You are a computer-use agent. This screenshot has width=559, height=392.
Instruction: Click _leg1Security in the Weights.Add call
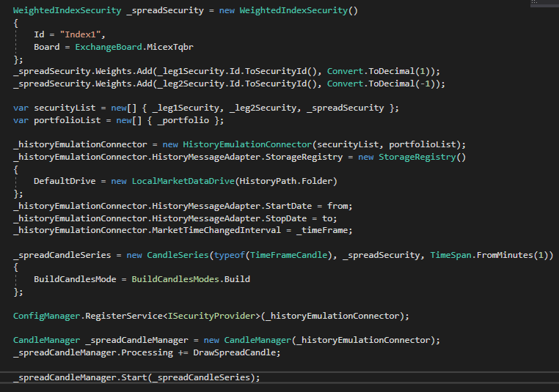pos(191,71)
